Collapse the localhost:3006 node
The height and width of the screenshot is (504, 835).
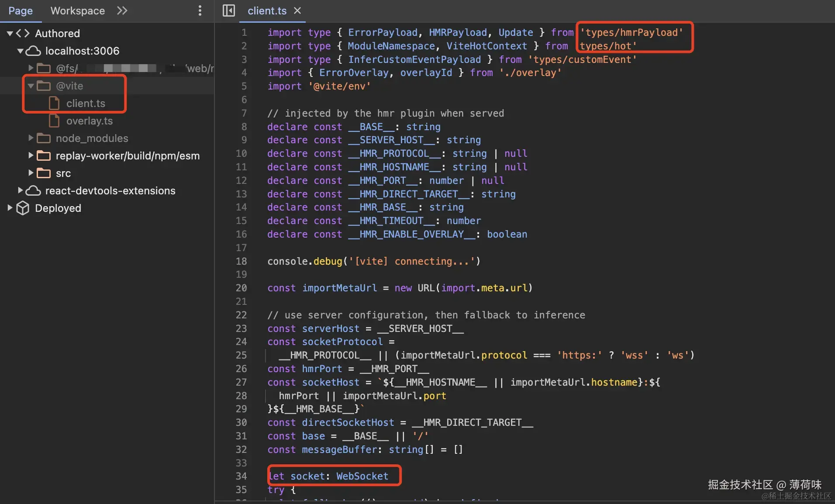click(x=20, y=51)
